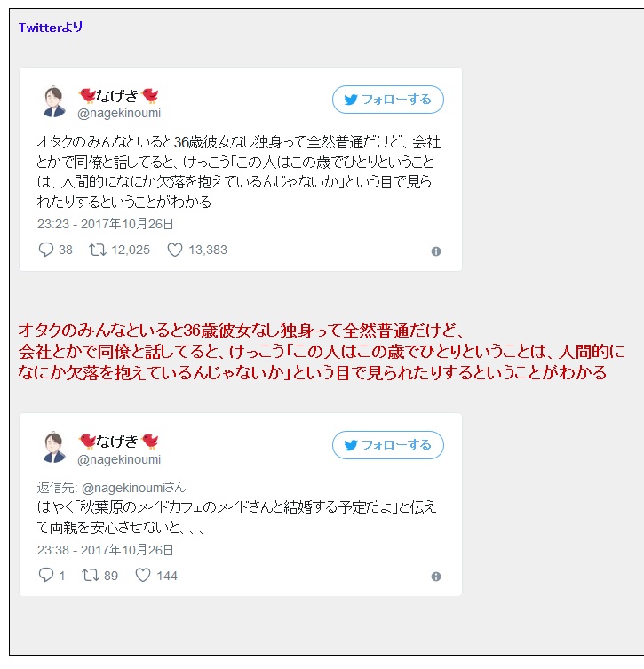Image resolution: width=644 pixels, height=669 pixels.
Task: Click the retweet icon showing 12,025
Action: 97,250
